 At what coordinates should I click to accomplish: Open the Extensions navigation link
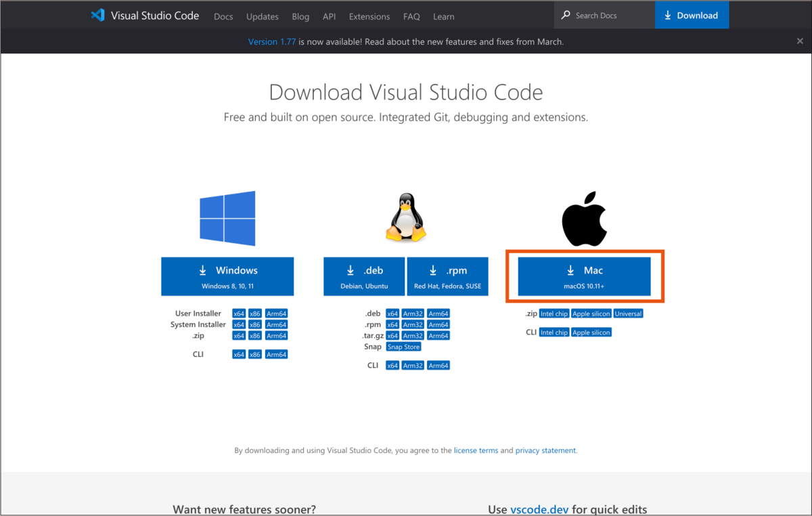point(369,16)
